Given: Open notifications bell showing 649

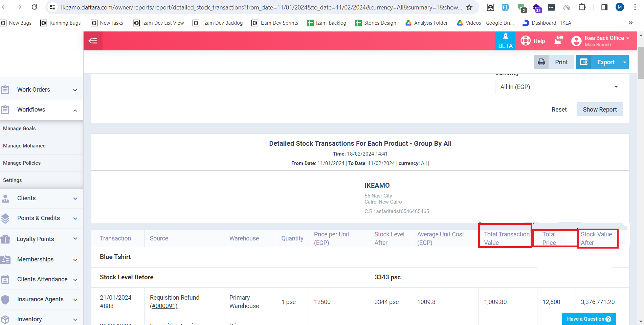Looking at the screenshot, I should (x=558, y=41).
